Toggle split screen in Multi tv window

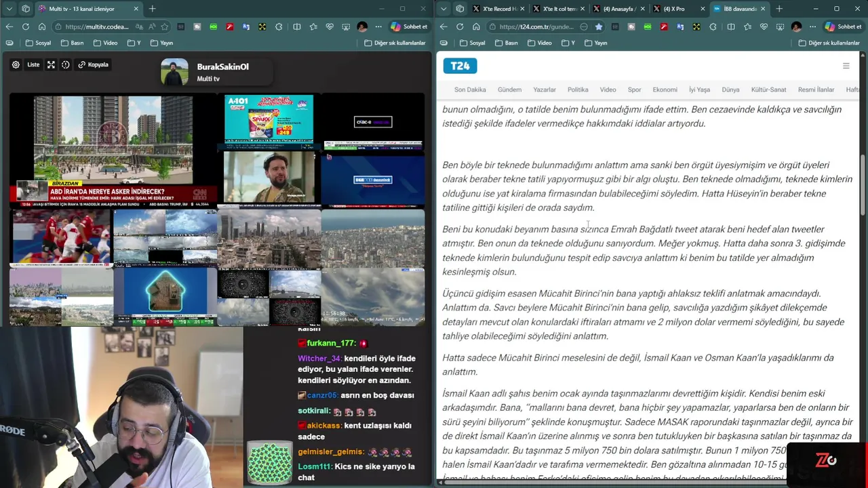(x=297, y=26)
